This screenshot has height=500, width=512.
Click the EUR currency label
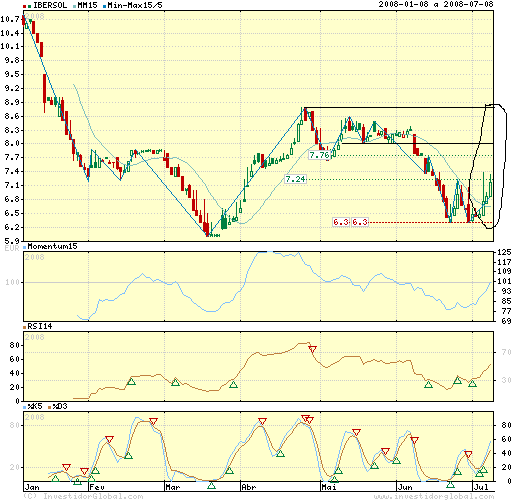click(x=12, y=248)
